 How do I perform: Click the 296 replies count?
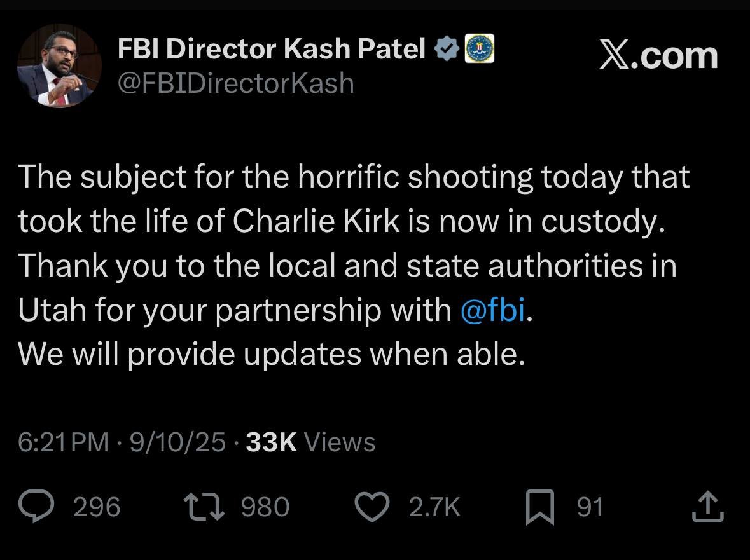97,507
